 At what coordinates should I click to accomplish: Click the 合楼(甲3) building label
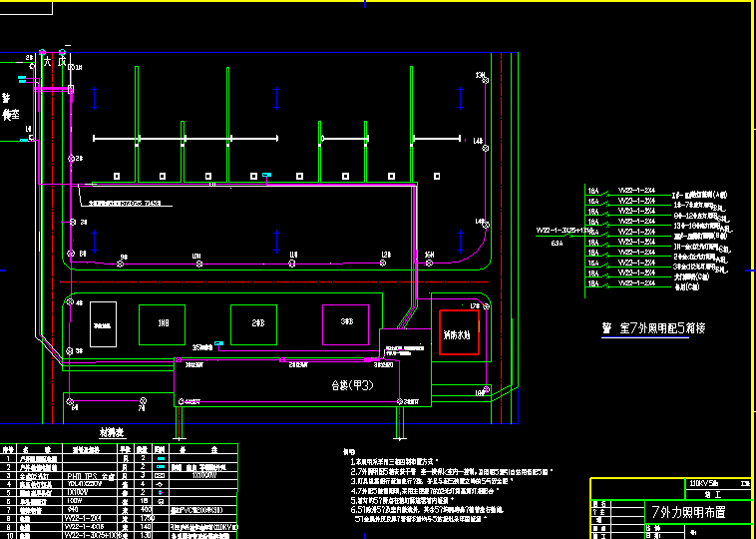[353, 385]
